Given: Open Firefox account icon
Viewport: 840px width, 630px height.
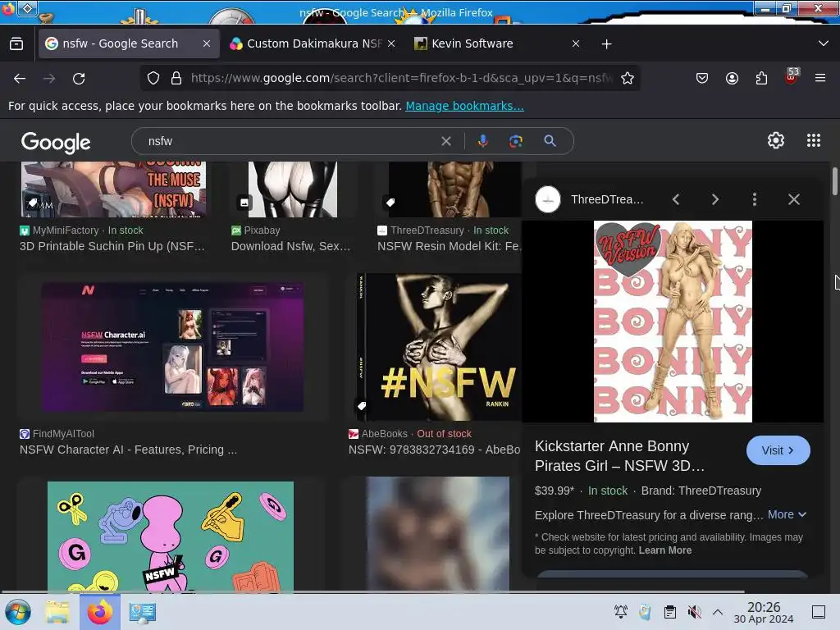Looking at the screenshot, I should (x=732, y=78).
